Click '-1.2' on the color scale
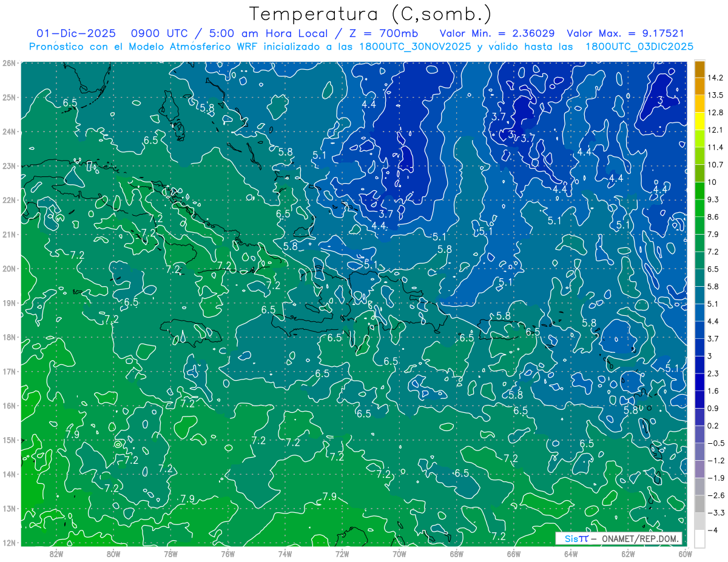 [x=716, y=460]
